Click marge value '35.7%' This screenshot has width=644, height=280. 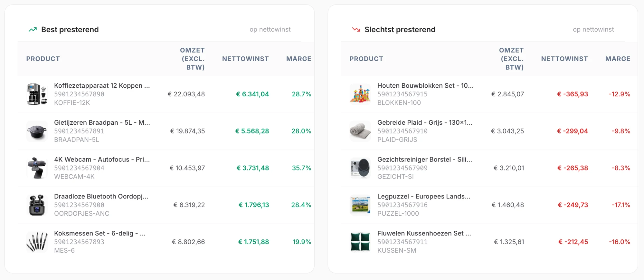pos(301,168)
